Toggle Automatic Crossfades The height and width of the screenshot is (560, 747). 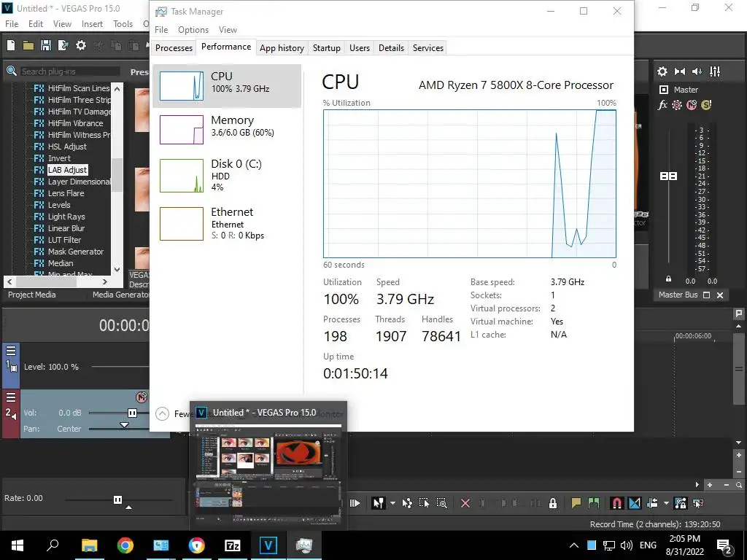[x=635, y=503]
